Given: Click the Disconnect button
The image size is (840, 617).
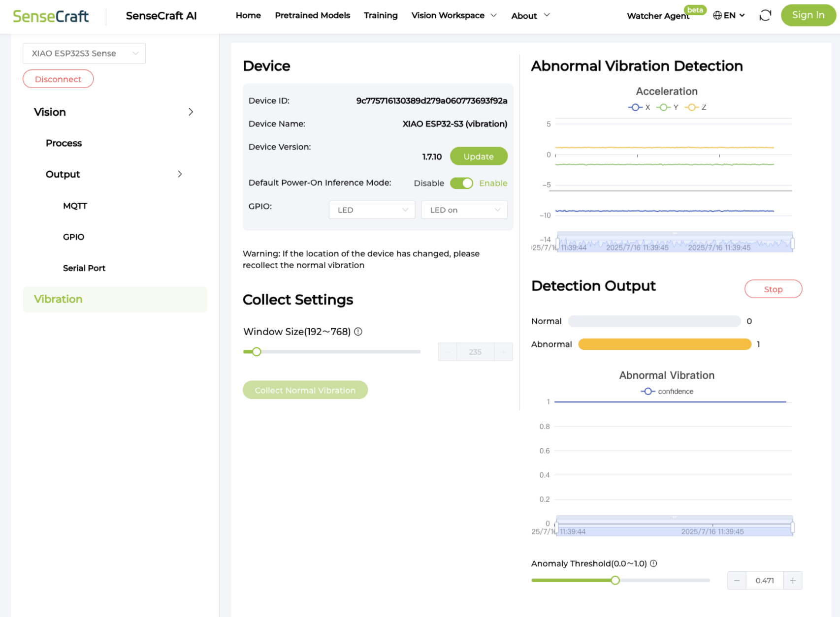Looking at the screenshot, I should click(58, 79).
